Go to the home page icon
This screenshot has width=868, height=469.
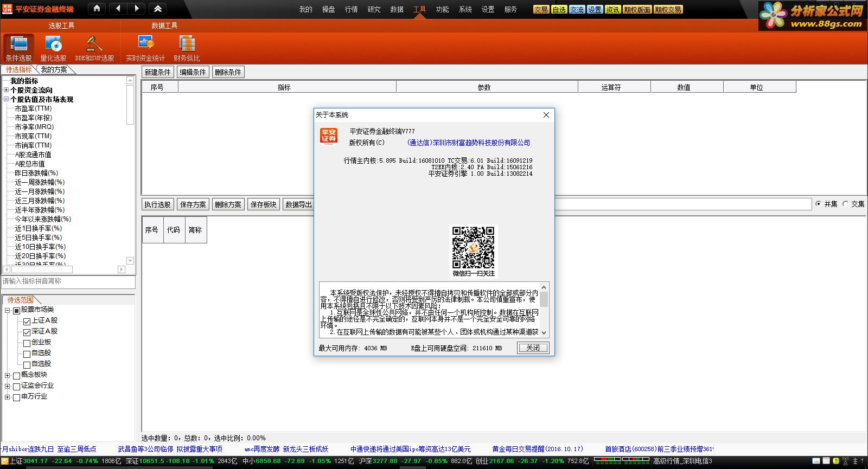pos(97,9)
